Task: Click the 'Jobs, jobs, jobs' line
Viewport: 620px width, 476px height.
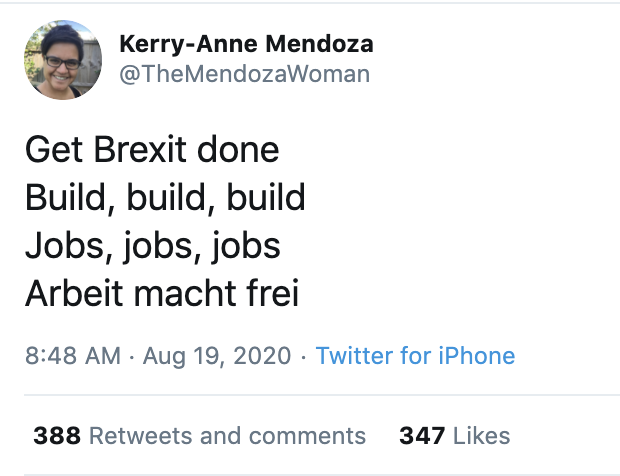Action: pyautogui.click(x=152, y=246)
